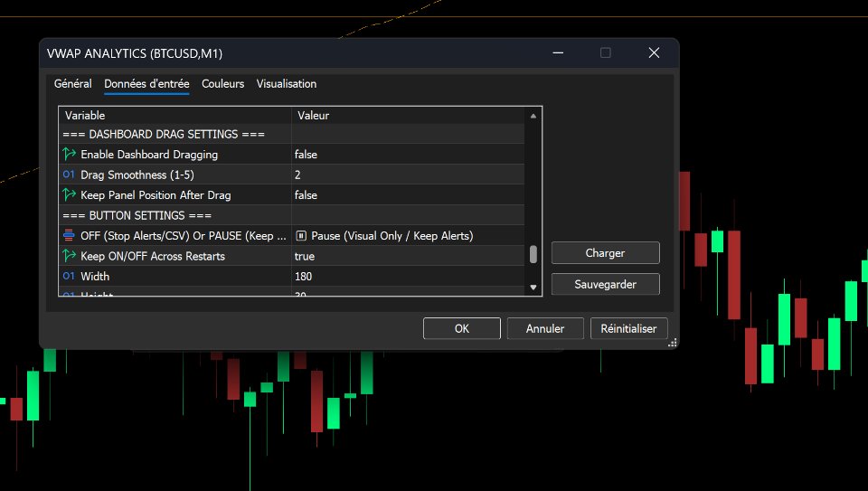Confirm the settings with the OK button
868x491 pixels.
(x=462, y=328)
